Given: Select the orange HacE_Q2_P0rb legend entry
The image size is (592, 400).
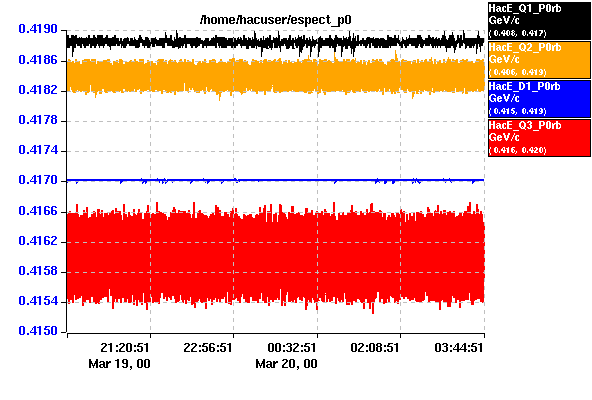Looking at the screenshot, I should [x=539, y=60].
